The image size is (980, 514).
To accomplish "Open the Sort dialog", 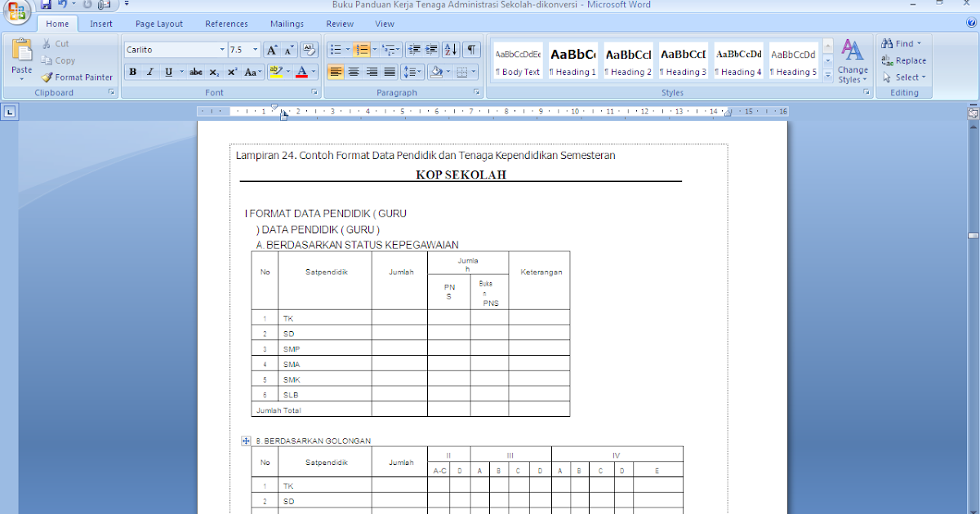I will click(450, 49).
